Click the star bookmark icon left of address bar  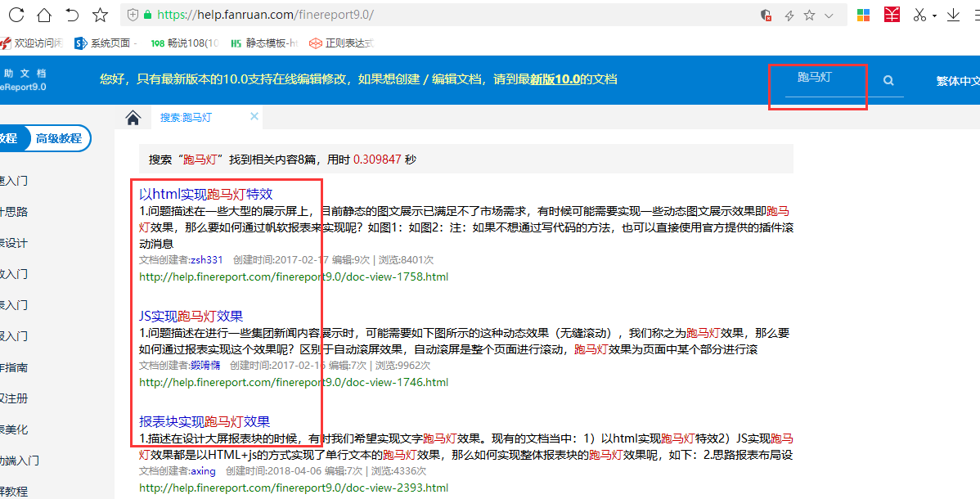pos(100,15)
